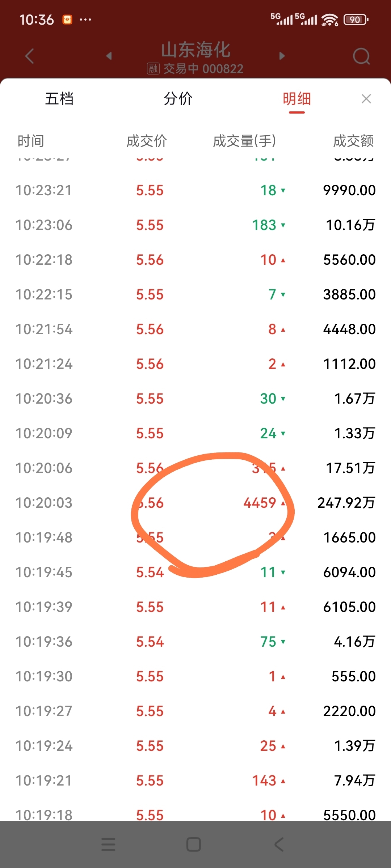Tap the back arrow in the header
391x868 pixels.
pos(30,56)
